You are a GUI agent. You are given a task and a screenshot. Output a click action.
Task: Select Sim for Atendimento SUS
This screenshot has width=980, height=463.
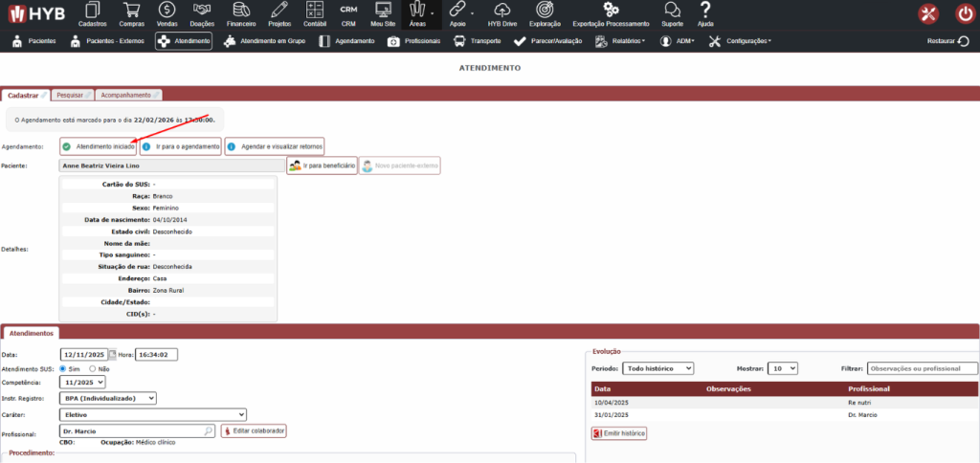63,368
